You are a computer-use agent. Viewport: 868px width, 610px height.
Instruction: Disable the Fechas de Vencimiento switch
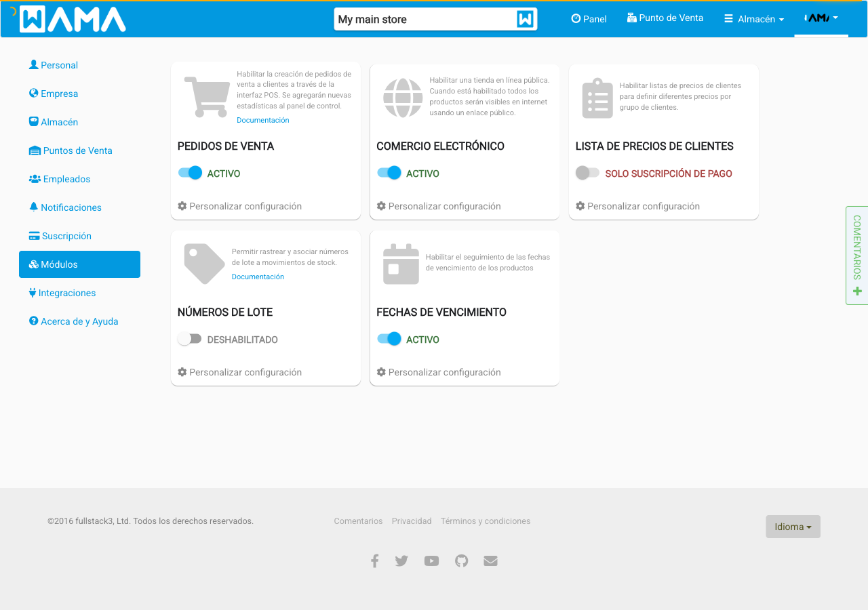click(389, 339)
